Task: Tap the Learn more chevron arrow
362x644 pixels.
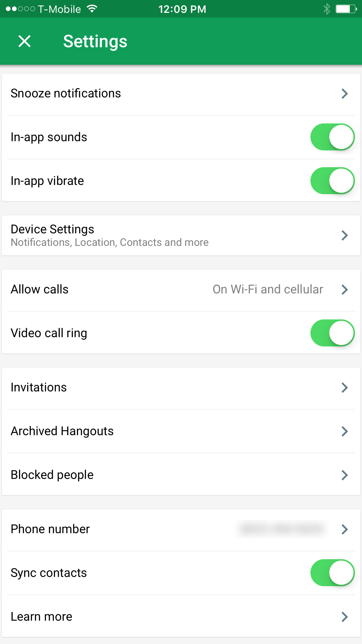Action: 345,617
